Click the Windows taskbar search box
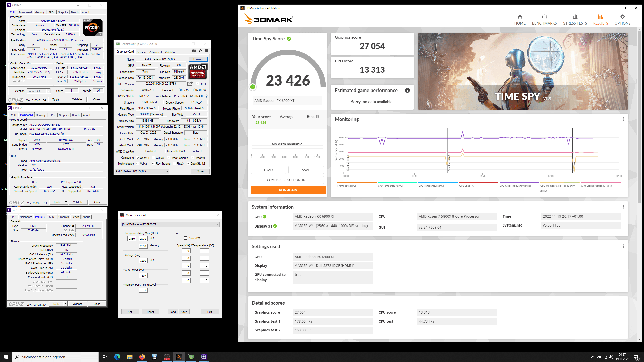The image size is (644, 362). [x=55, y=357]
